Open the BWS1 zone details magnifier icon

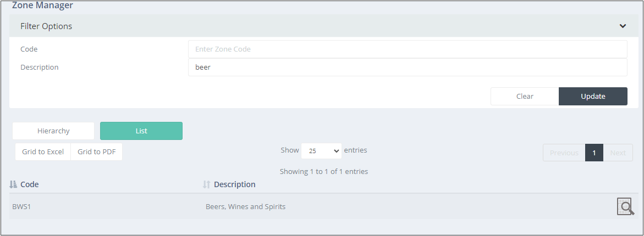click(625, 206)
